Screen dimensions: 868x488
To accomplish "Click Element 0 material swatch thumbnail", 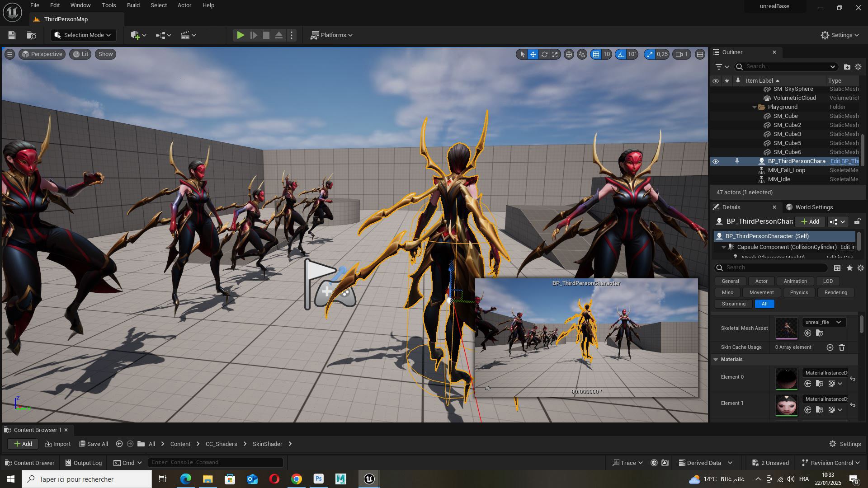I will point(787,379).
